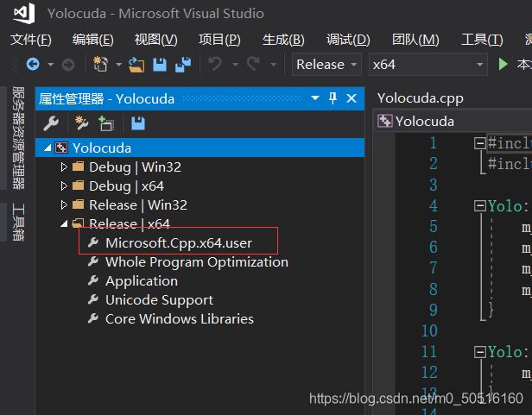Pin the Property Manager panel
The height and width of the screenshot is (415, 532).
332,98
